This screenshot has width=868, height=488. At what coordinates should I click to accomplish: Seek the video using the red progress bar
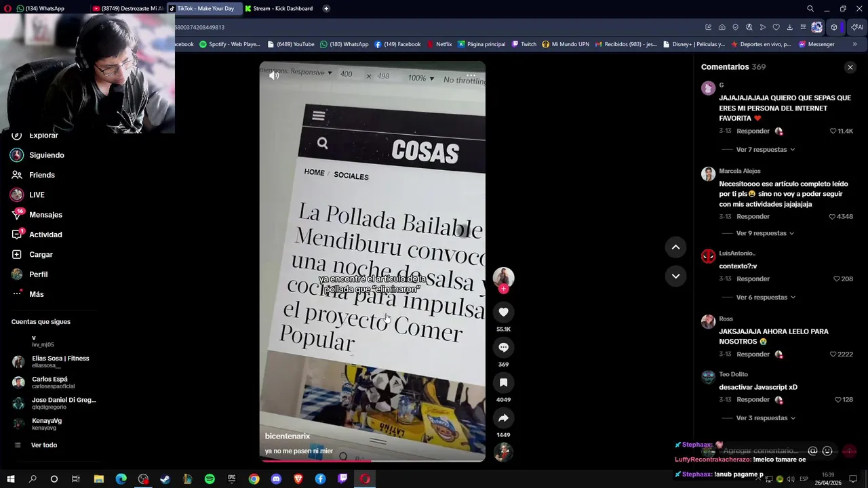(x=372, y=461)
